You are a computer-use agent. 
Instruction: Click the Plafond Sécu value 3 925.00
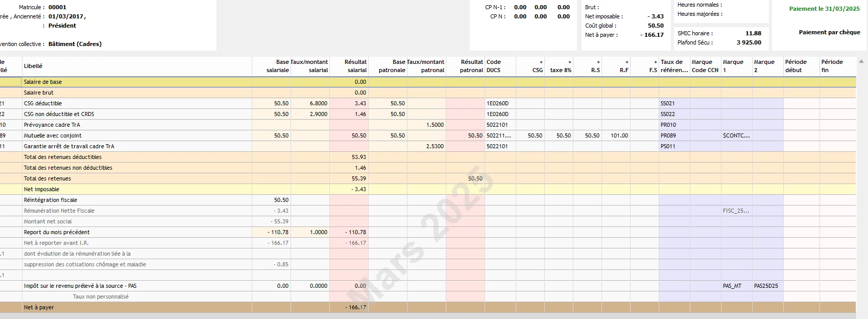point(749,42)
